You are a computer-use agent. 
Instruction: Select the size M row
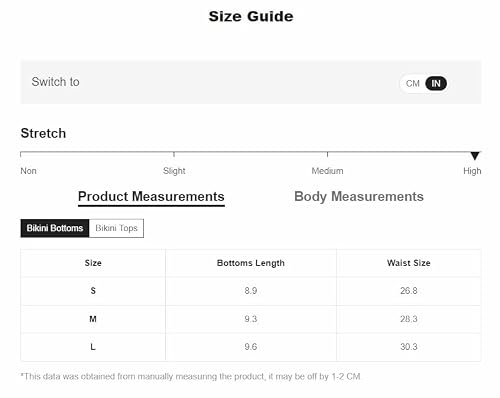(x=251, y=319)
